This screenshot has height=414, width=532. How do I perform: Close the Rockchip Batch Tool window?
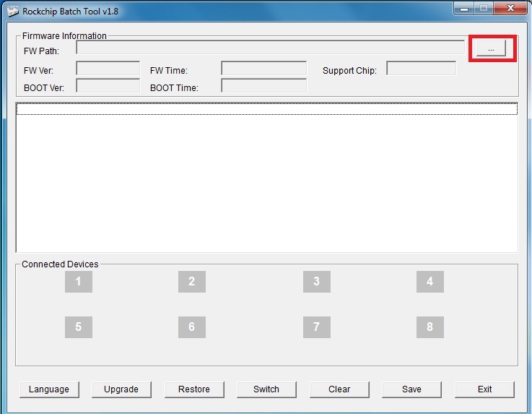[510, 8]
